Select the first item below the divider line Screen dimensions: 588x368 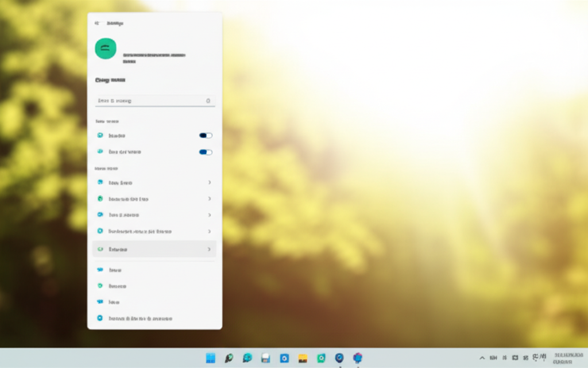(115, 270)
